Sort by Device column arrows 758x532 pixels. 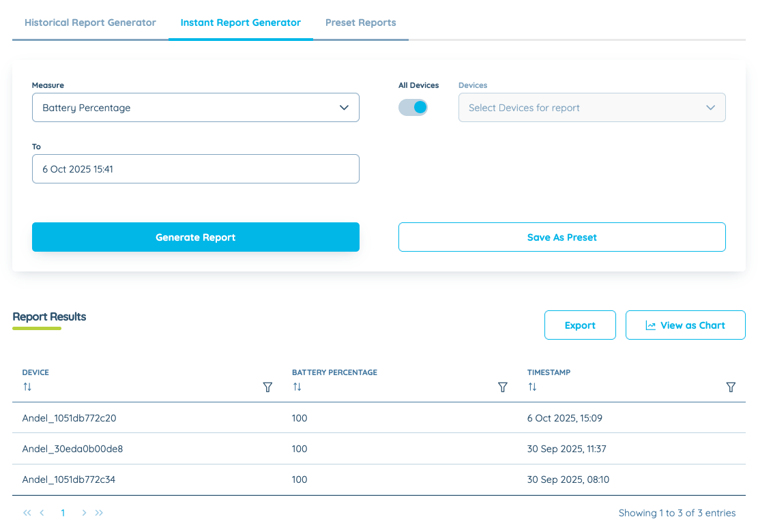[x=27, y=387]
